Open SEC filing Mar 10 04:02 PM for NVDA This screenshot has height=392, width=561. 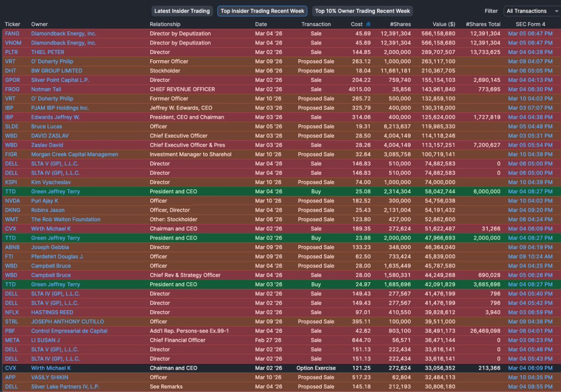530,201
